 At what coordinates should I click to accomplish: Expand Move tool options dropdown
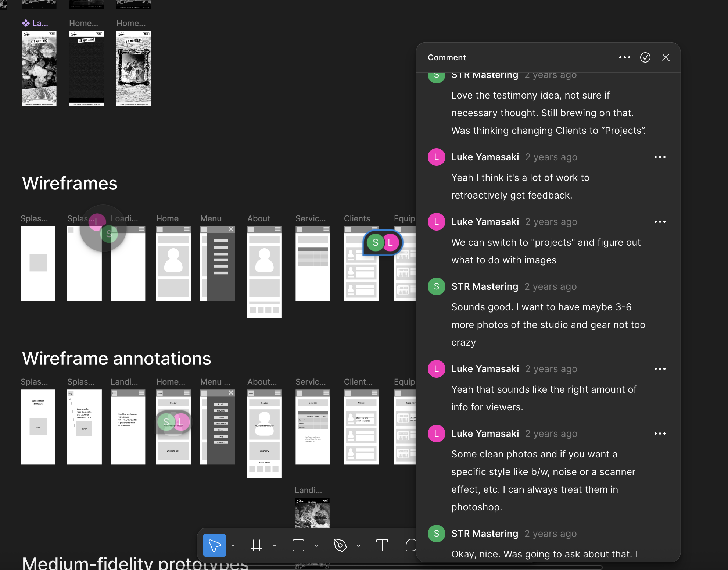coord(233,546)
